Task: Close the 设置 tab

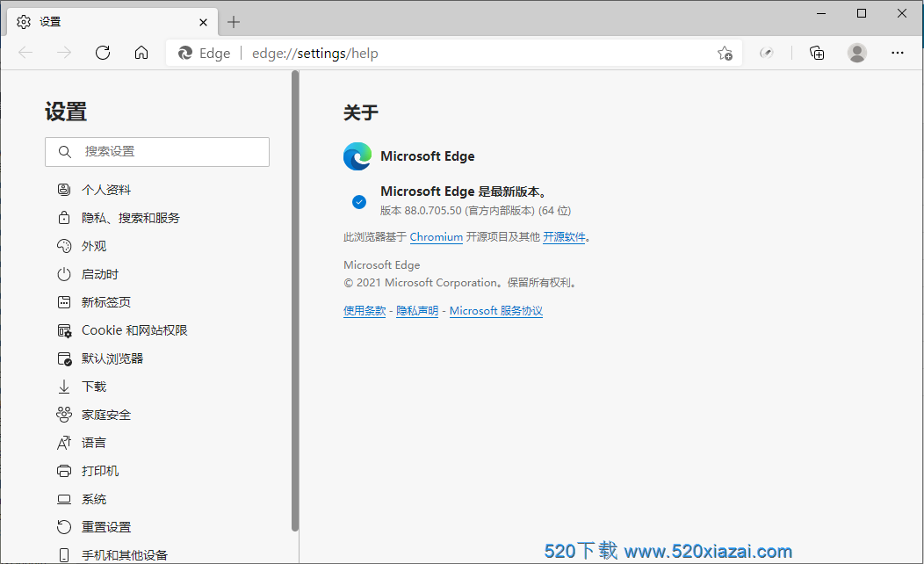Action: pos(203,22)
